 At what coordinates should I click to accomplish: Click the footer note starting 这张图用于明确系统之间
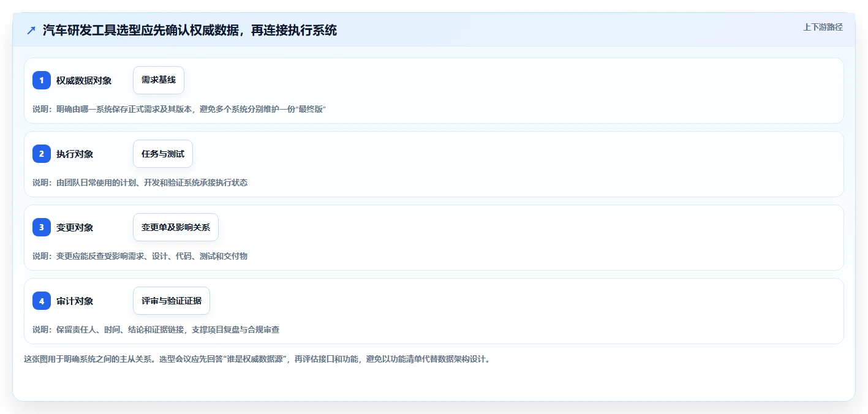(x=257, y=359)
